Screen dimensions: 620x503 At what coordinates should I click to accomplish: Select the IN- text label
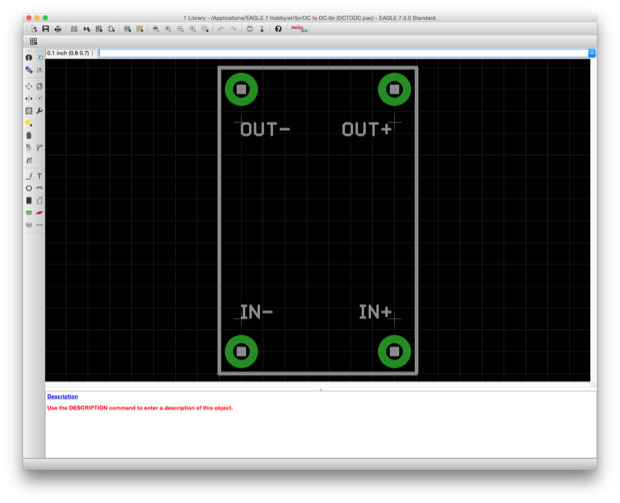(257, 312)
